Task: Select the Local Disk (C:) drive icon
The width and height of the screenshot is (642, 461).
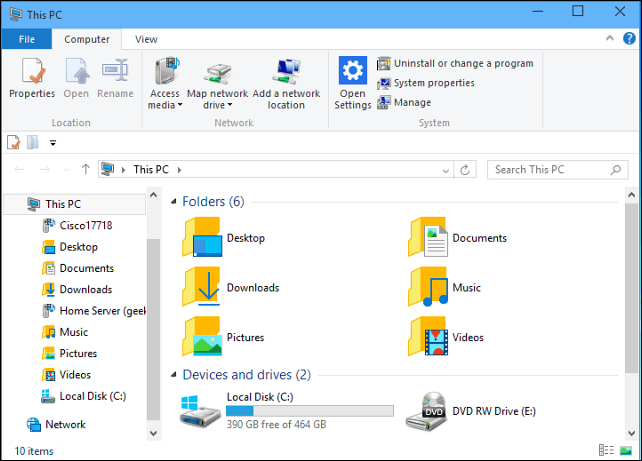Action: tap(201, 411)
